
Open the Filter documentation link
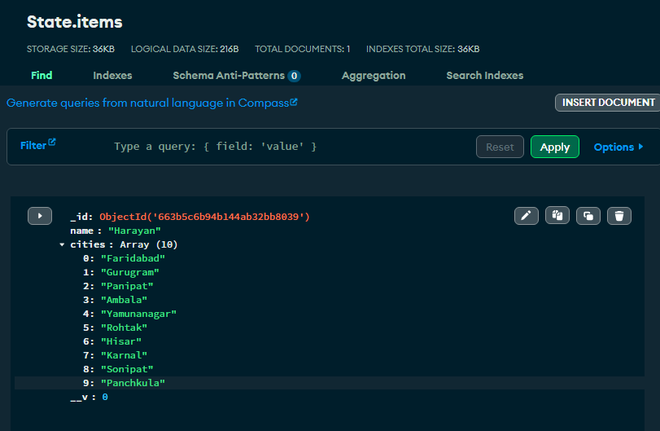click(38, 145)
